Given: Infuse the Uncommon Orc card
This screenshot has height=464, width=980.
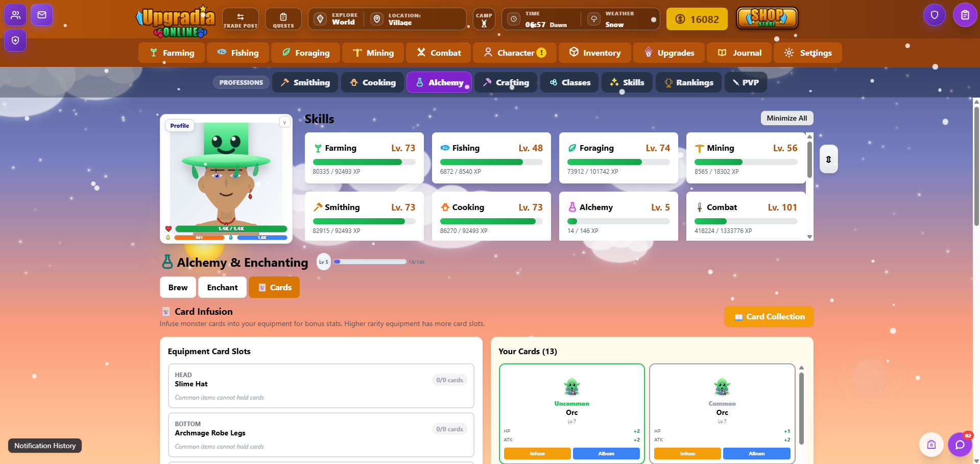Looking at the screenshot, I should [537, 453].
